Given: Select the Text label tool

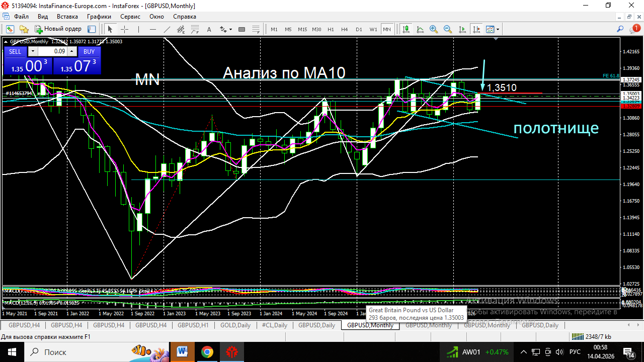Looking at the screenshot, I should [x=209, y=29].
